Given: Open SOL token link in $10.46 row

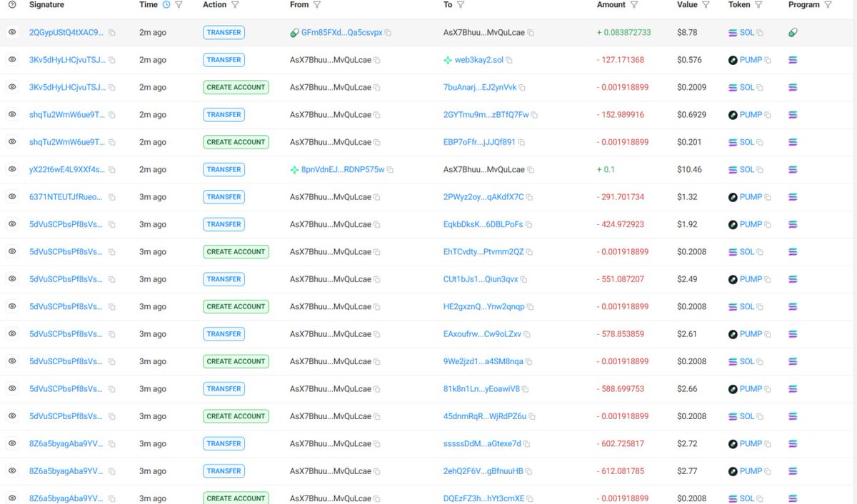Looking at the screenshot, I should coord(747,169).
